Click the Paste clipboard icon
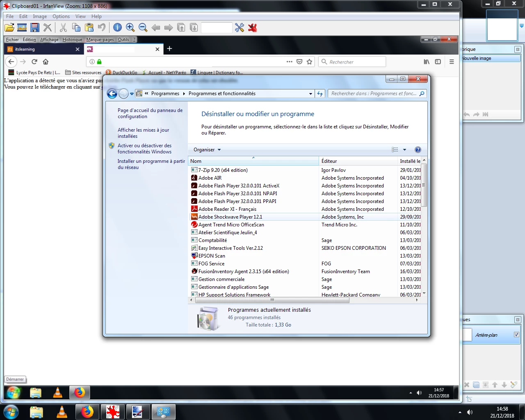Viewport: 525px width, 420px height. click(89, 27)
